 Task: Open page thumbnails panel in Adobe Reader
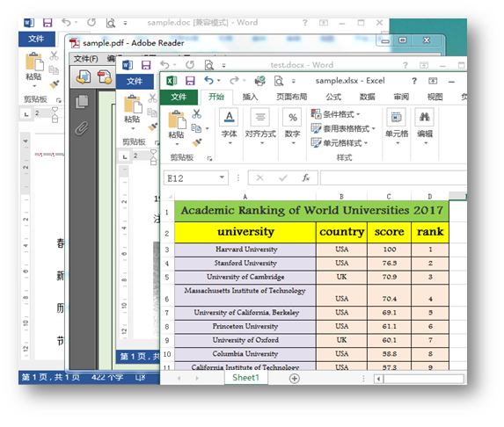(82, 102)
